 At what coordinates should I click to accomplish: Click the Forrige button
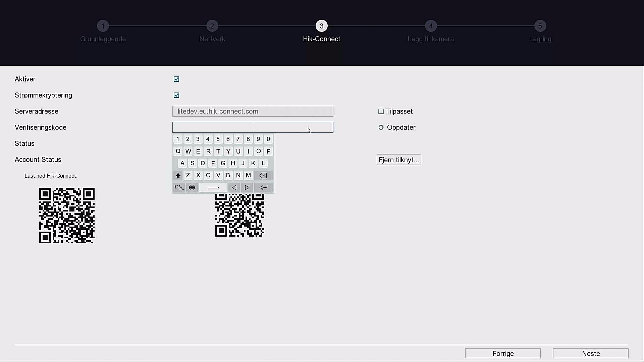(x=503, y=354)
